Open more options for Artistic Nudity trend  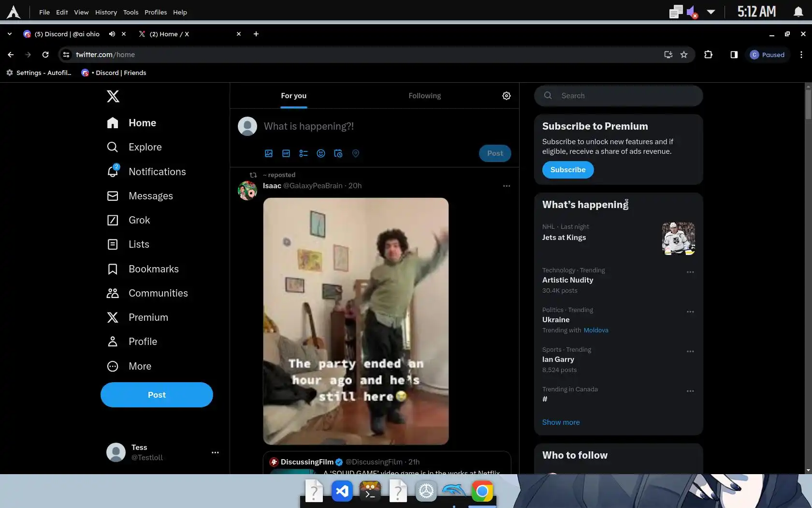690,272
